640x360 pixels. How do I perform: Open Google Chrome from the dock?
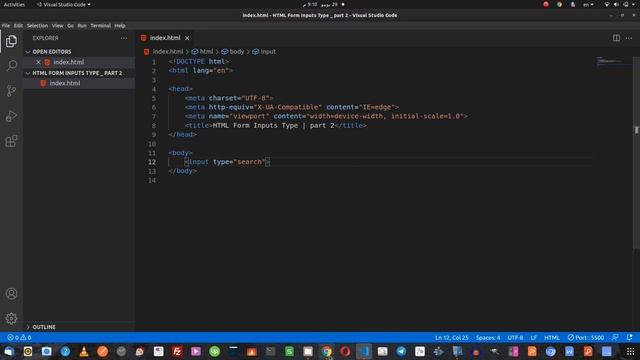pyautogui.click(x=327, y=351)
